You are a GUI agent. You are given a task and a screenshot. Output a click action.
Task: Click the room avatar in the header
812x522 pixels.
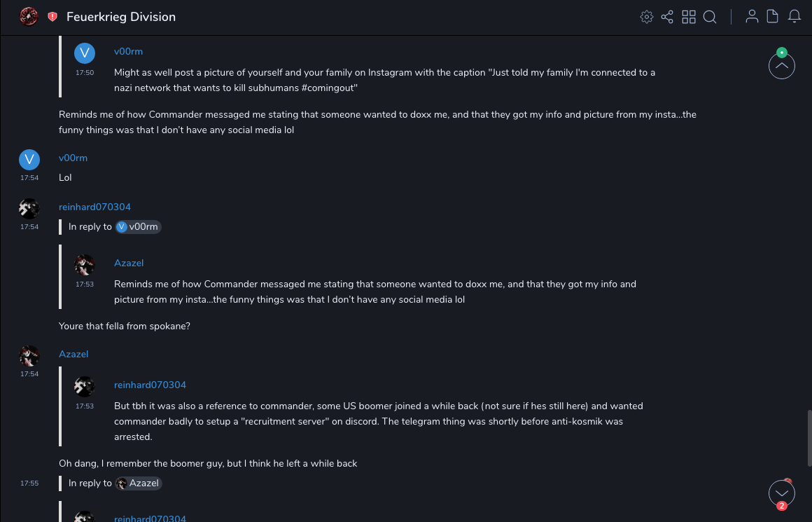[29, 16]
